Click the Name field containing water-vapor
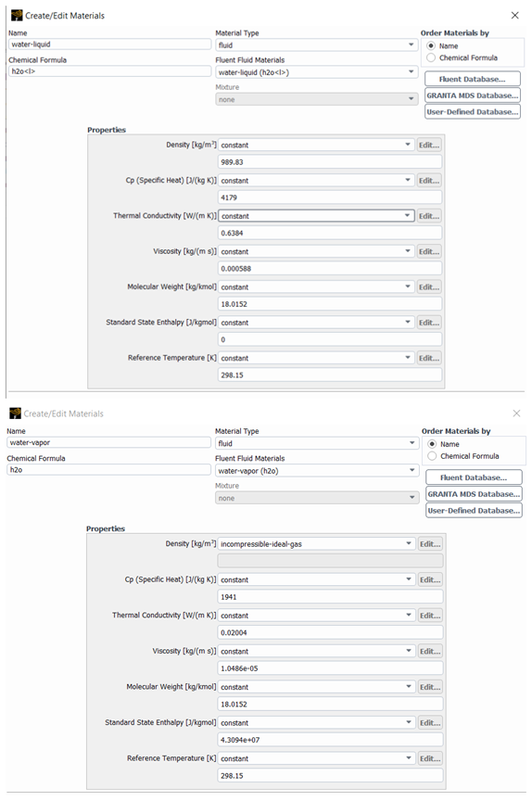 (108, 442)
